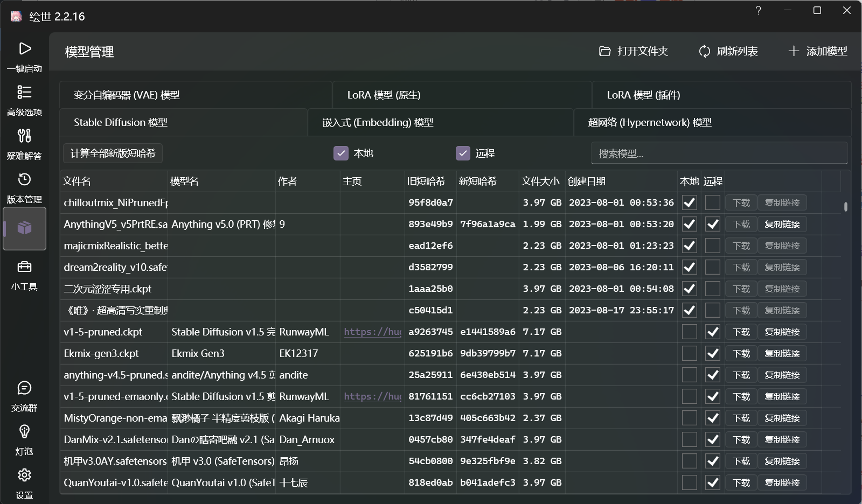Select date 2023-08-06 16:20:11 cell
Screen dimensions: 862x504
tap(621, 267)
